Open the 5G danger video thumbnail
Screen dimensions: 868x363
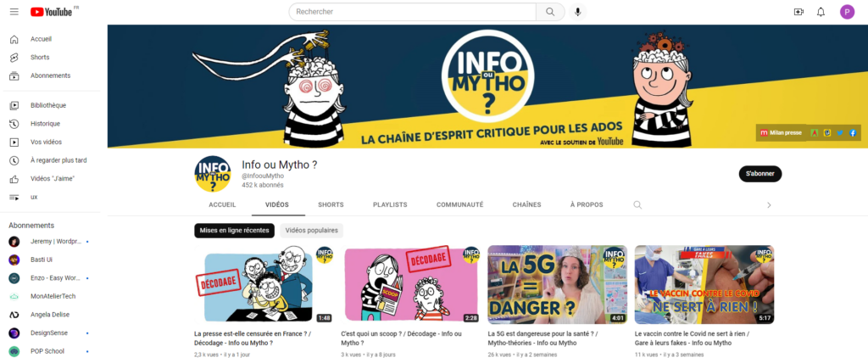pyautogui.click(x=558, y=285)
